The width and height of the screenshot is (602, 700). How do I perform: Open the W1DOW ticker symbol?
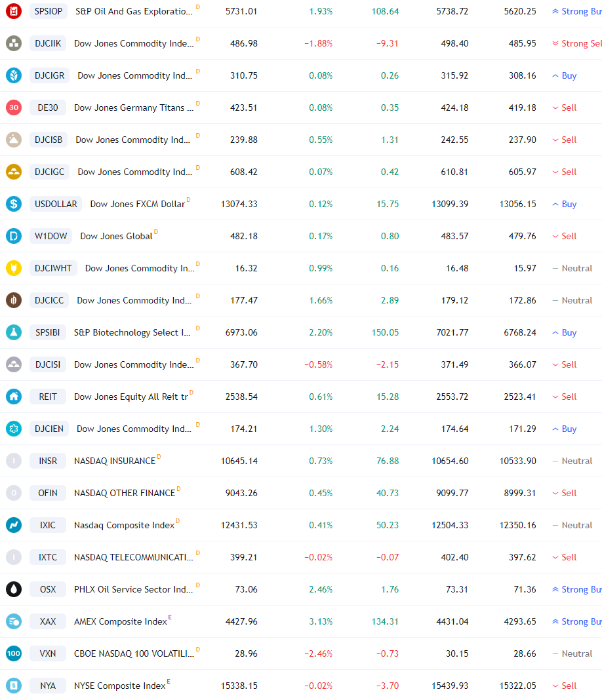(51, 236)
